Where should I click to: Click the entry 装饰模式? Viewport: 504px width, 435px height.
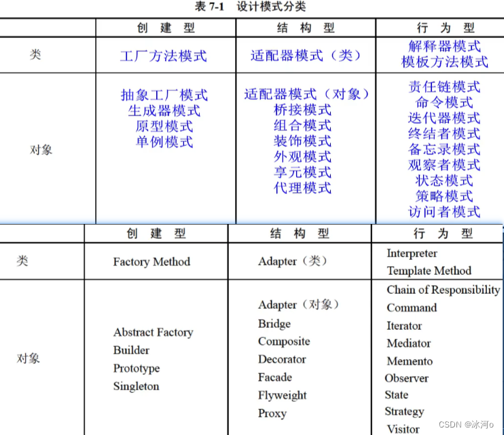pos(302,141)
